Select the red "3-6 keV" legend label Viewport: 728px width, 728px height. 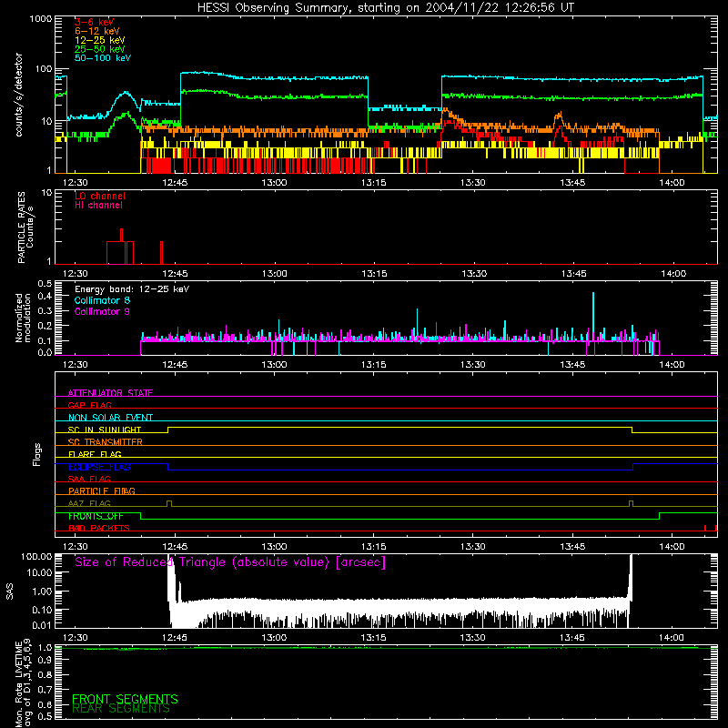tap(95, 22)
